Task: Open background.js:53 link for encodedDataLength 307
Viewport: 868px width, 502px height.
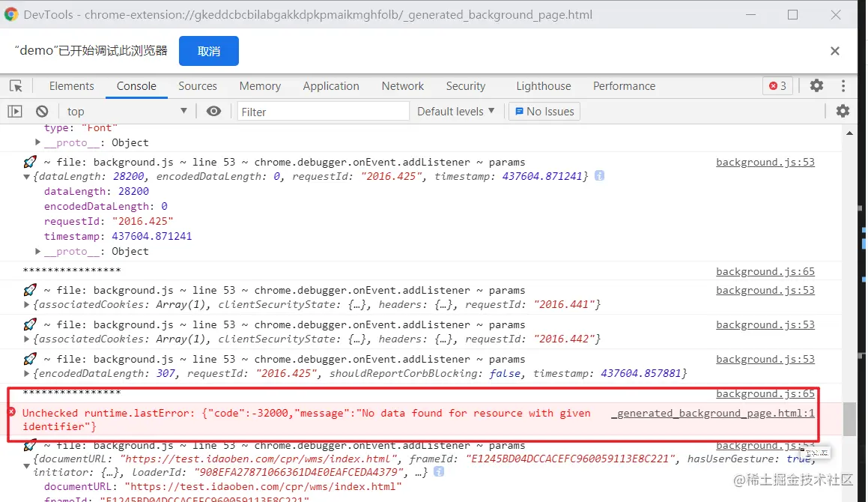Action: click(x=765, y=358)
